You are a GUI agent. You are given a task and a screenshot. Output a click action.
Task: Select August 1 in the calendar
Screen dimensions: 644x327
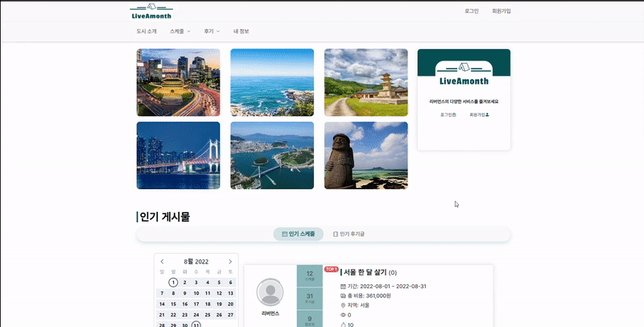coord(173,282)
